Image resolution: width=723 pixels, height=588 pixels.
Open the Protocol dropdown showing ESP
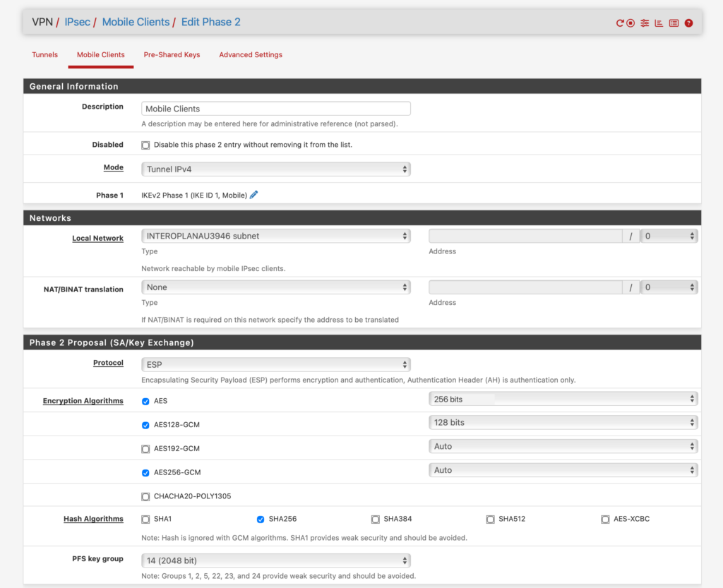276,364
